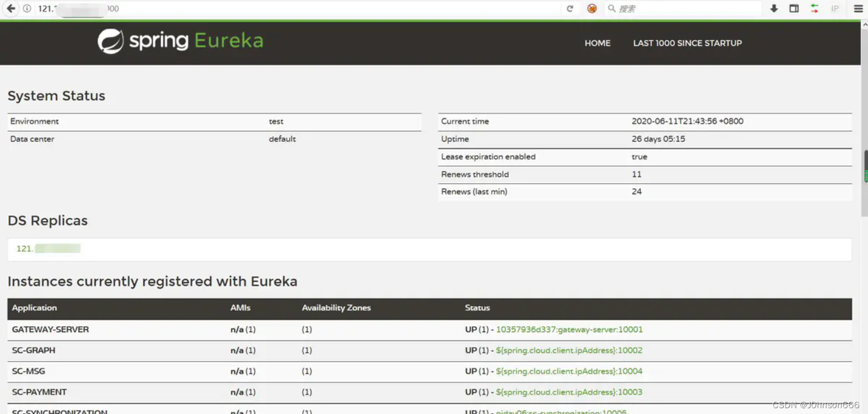This screenshot has width=868, height=414.
Task: Open the gateway-server:10001 instance link
Action: click(x=569, y=329)
